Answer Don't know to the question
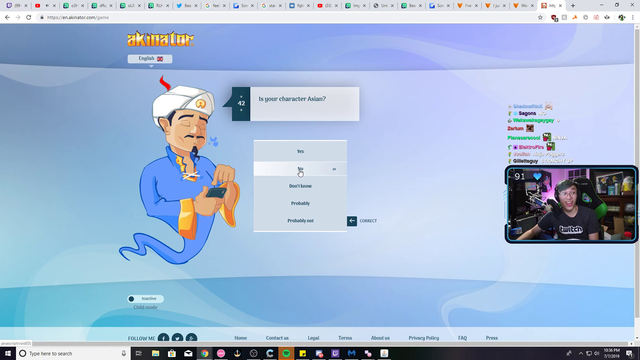This screenshot has width=640, height=360. pyautogui.click(x=300, y=186)
